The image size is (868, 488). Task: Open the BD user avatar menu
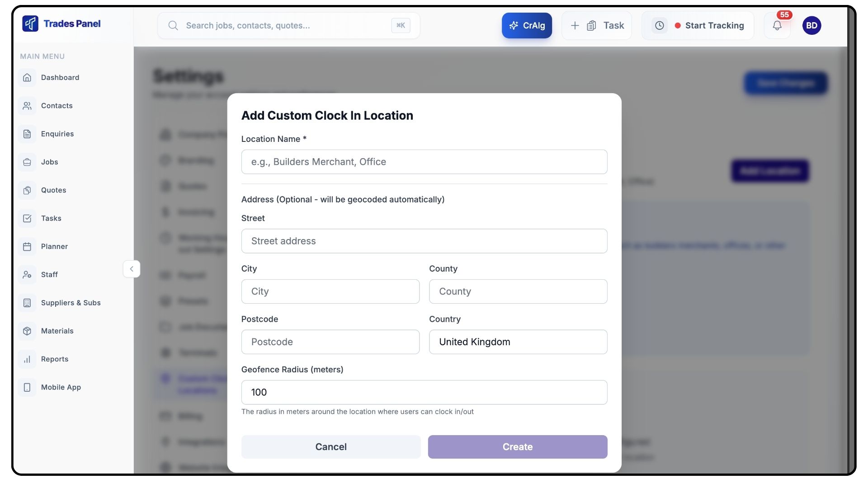[x=811, y=26]
